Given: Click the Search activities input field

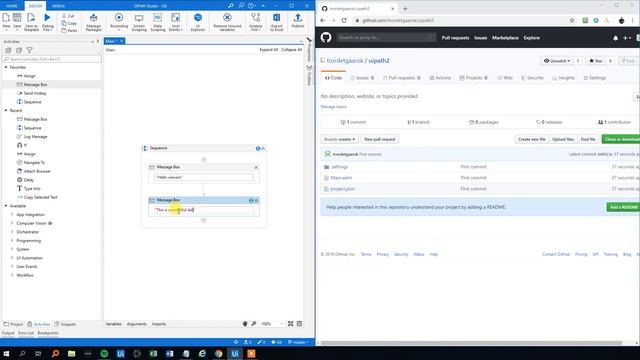Looking at the screenshot, I should pyautogui.click(x=51, y=59).
